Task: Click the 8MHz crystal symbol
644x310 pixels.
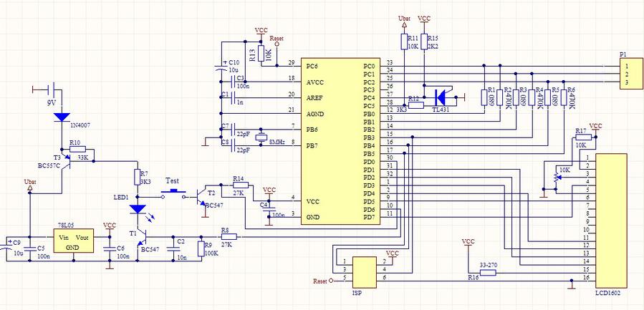Action: (261, 137)
